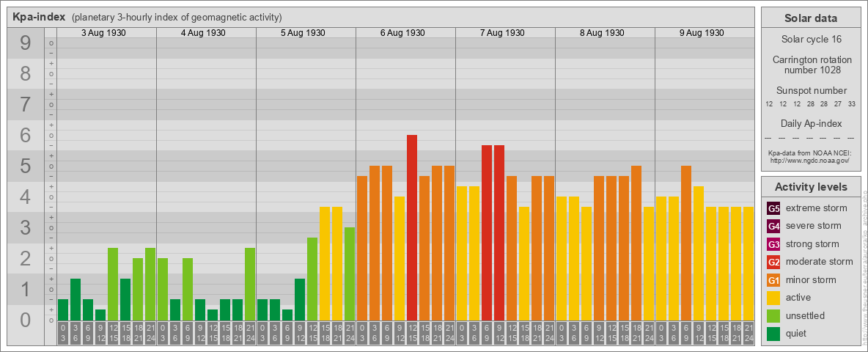The height and width of the screenshot is (352, 868).
Task: Select the orange 6-9 bar on 9 Aug 1930
Action: 686,243
